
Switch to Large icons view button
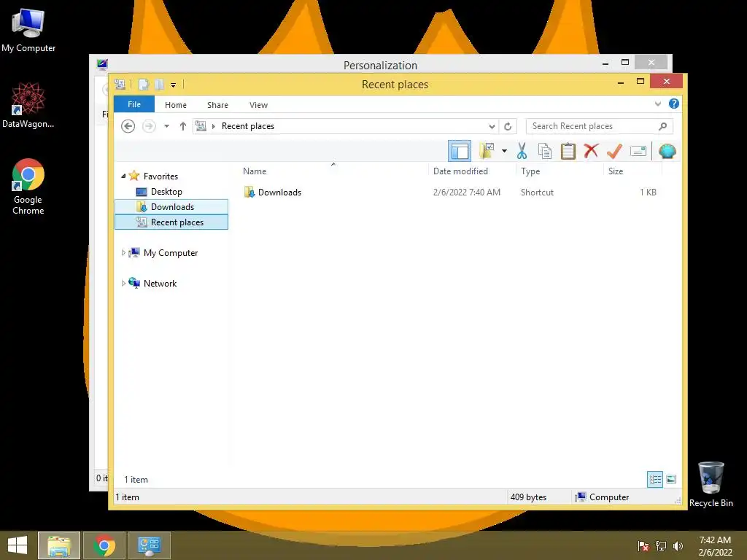click(671, 479)
